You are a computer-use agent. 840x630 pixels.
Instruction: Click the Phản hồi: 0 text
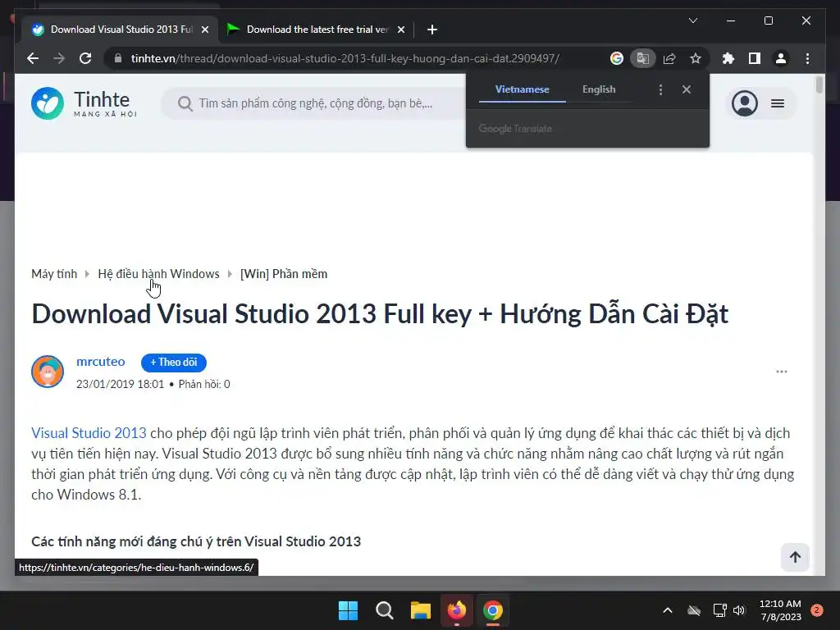click(x=204, y=384)
